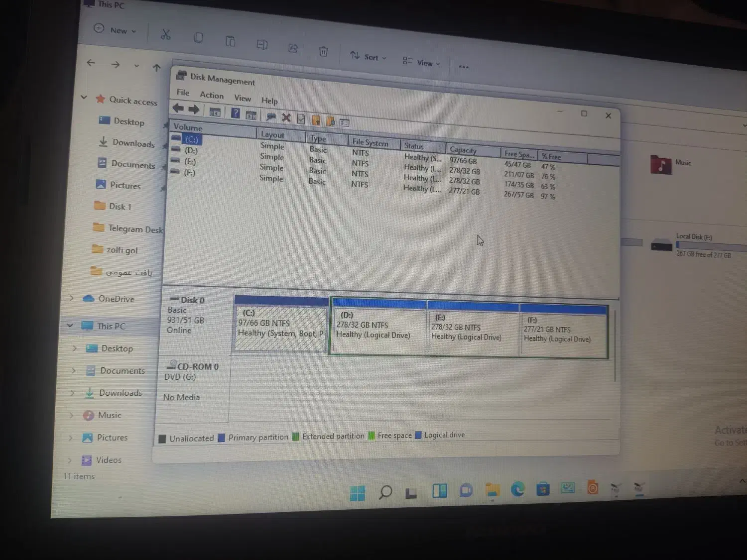Open the Windows Start menu
747x560 pixels.
click(x=358, y=493)
